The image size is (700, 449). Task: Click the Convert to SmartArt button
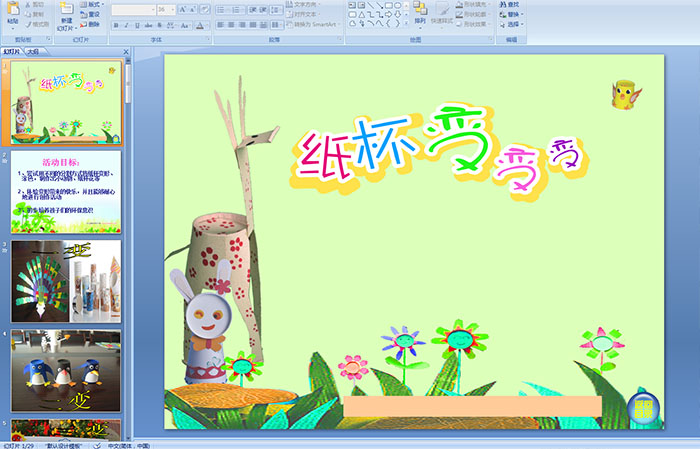pyautogui.click(x=312, y=25)
